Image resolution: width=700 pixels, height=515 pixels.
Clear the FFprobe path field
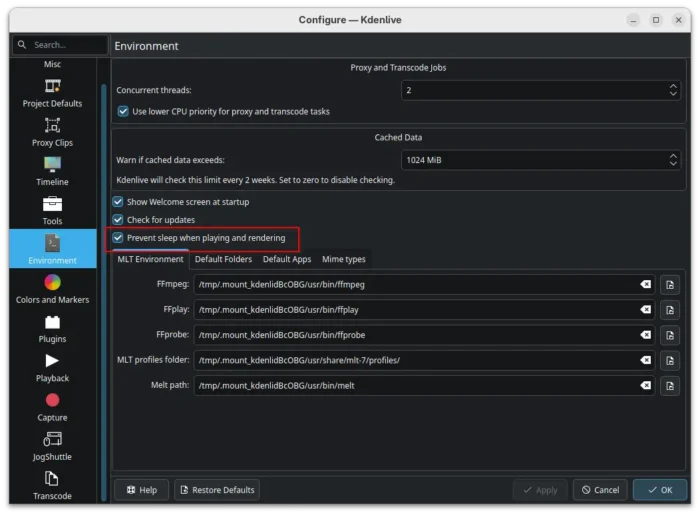(x=645, y=335)
